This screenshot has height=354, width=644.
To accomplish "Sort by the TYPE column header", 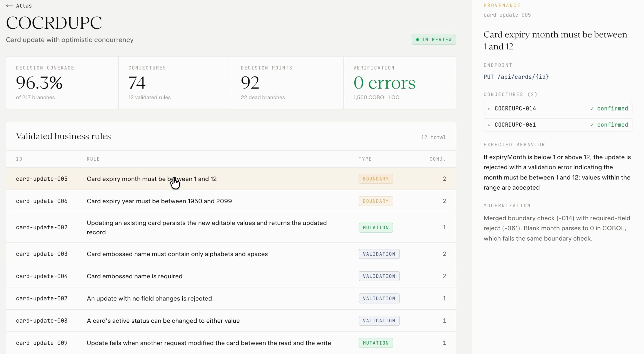I will click(365, 159).
